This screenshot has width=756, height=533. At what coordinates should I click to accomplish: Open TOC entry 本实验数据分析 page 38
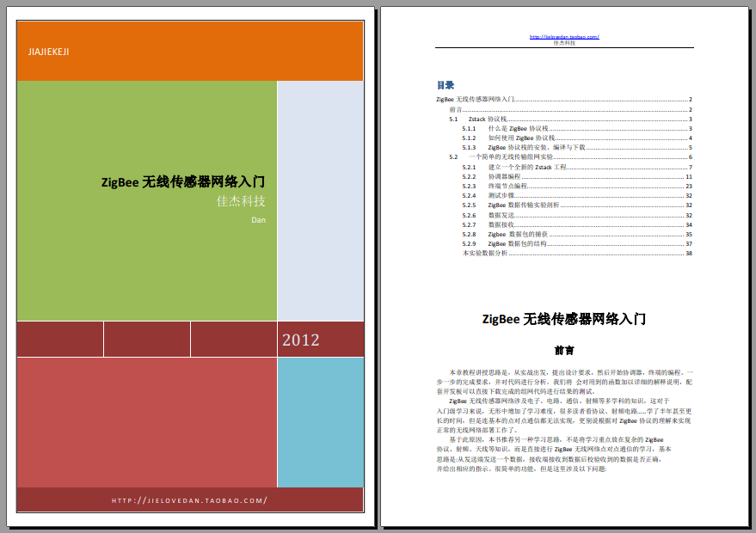577,253
